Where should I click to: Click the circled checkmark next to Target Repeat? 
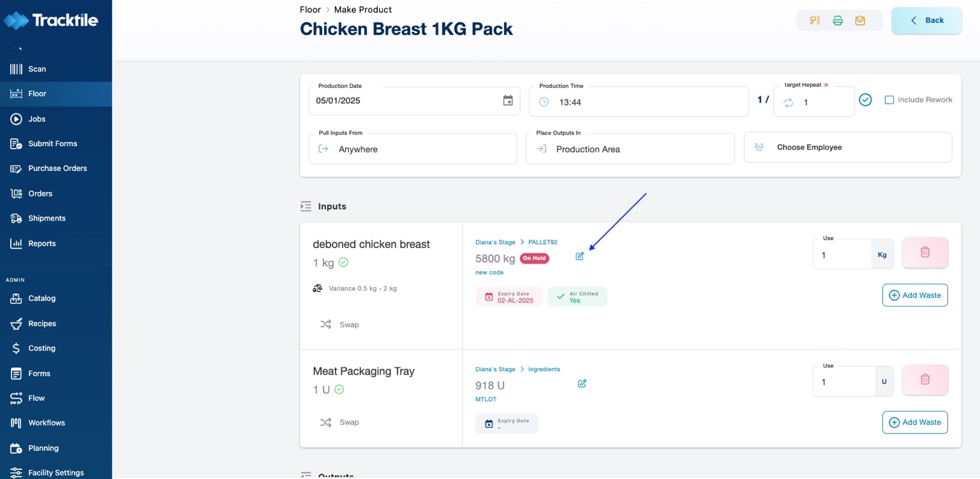pyautogui.click(x=865, y=100)
